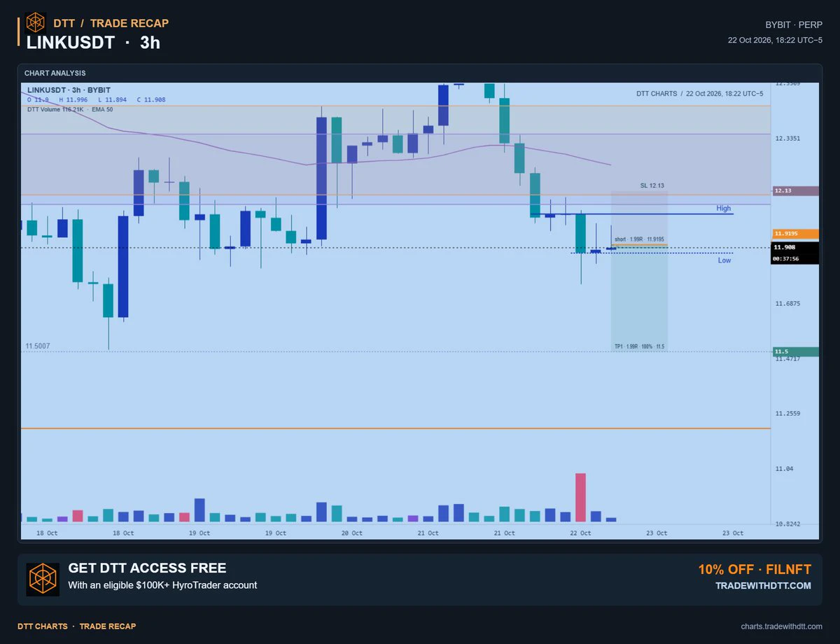Click the DTT cube logo in the promo banner

tap(43, 579)
